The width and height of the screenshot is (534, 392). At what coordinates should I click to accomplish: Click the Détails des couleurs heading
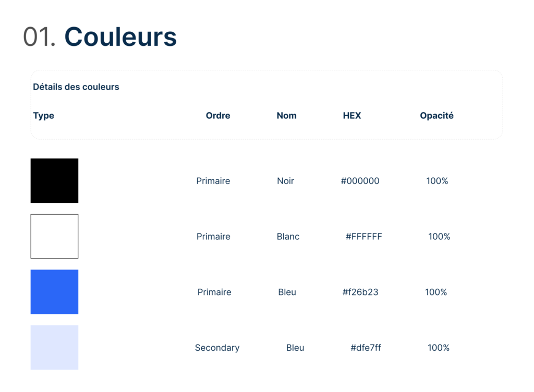(x=76, y=87)
